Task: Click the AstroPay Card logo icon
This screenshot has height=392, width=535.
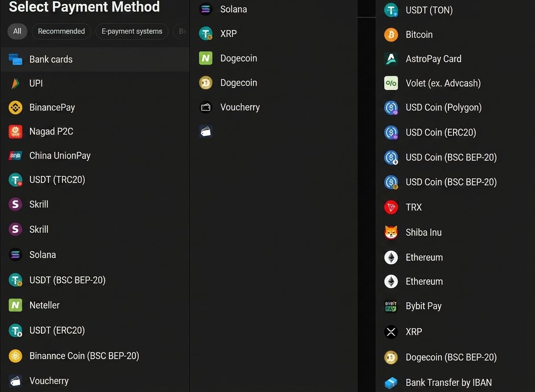Action: click(x=391, y=59)
